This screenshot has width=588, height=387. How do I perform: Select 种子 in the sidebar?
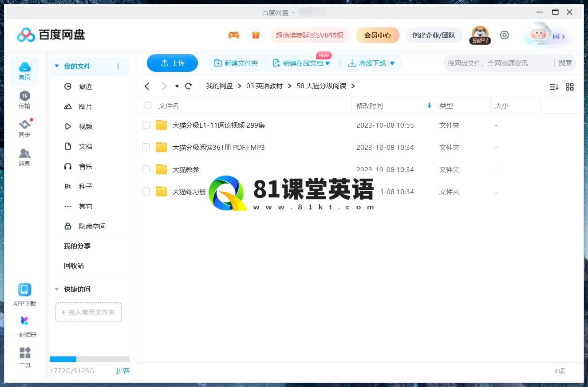[86, 186]
